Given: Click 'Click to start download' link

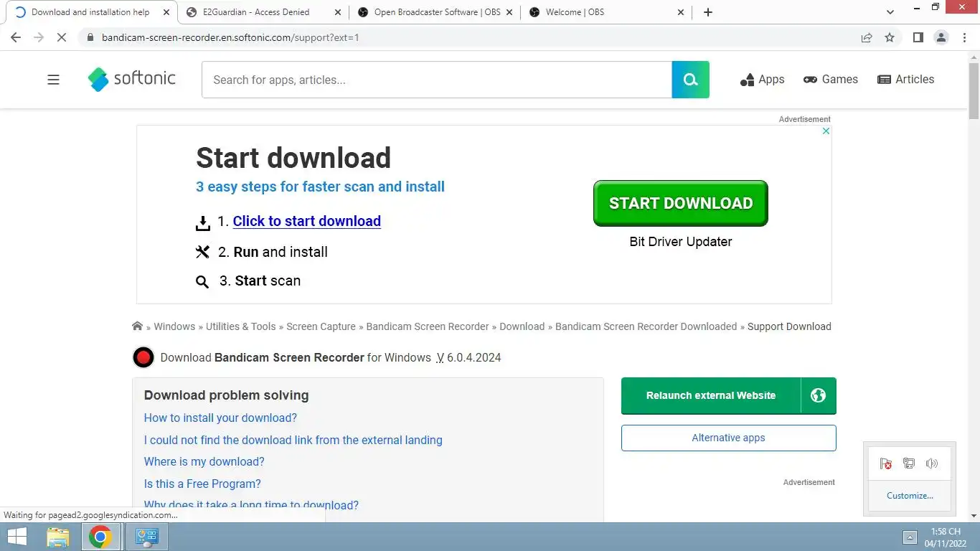Looking at the screenshot, I should 306,221.
